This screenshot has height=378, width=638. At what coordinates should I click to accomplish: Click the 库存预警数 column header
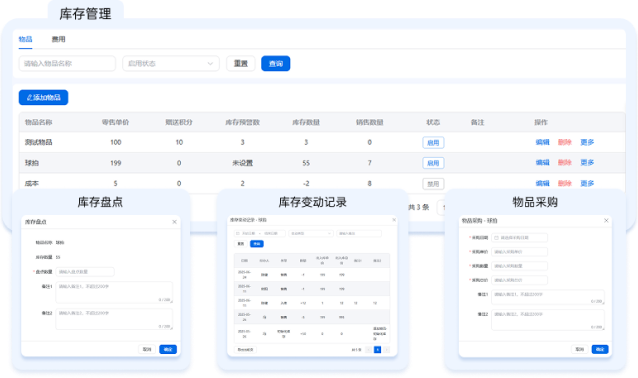click(243, 122)
